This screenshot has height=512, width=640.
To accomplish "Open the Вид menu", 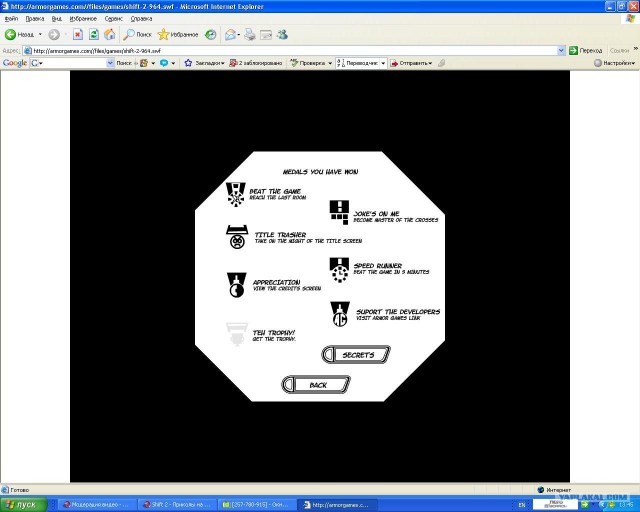I will coord(57,19).
